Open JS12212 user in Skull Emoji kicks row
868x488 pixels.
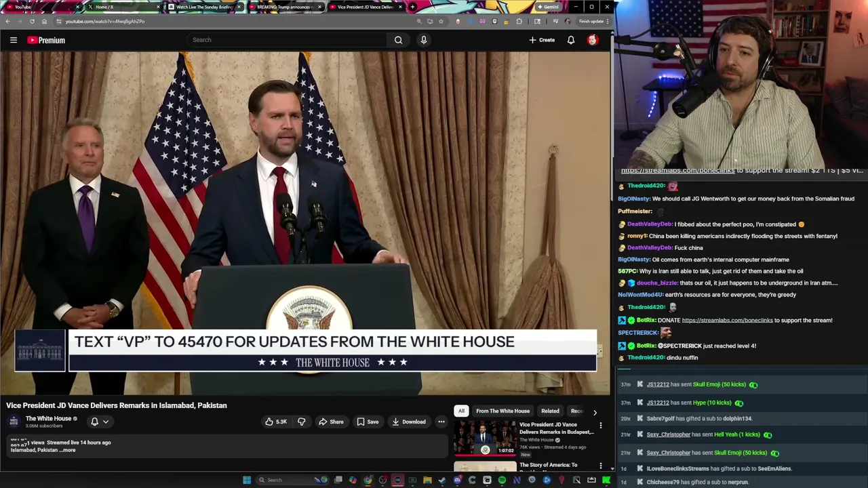click(x=658, y=384)
